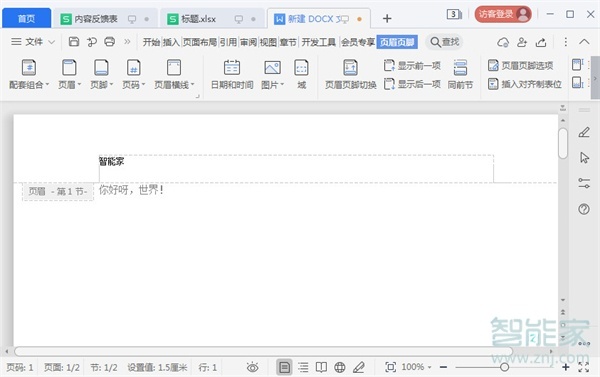This screenshot has width=600, height=377.
Task: Switch to web layout globe icon
Action: (x=340, y=367)
